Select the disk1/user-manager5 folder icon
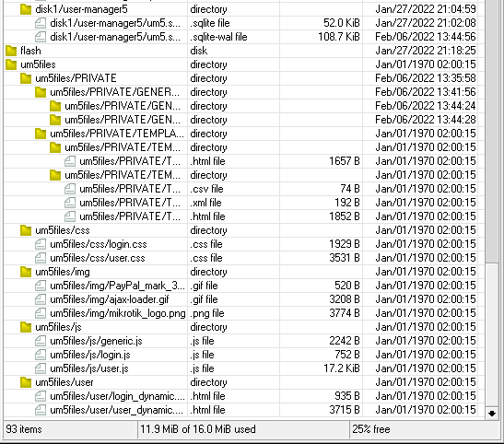Viewport: 504px width, 444px height. tap(26, 9)
